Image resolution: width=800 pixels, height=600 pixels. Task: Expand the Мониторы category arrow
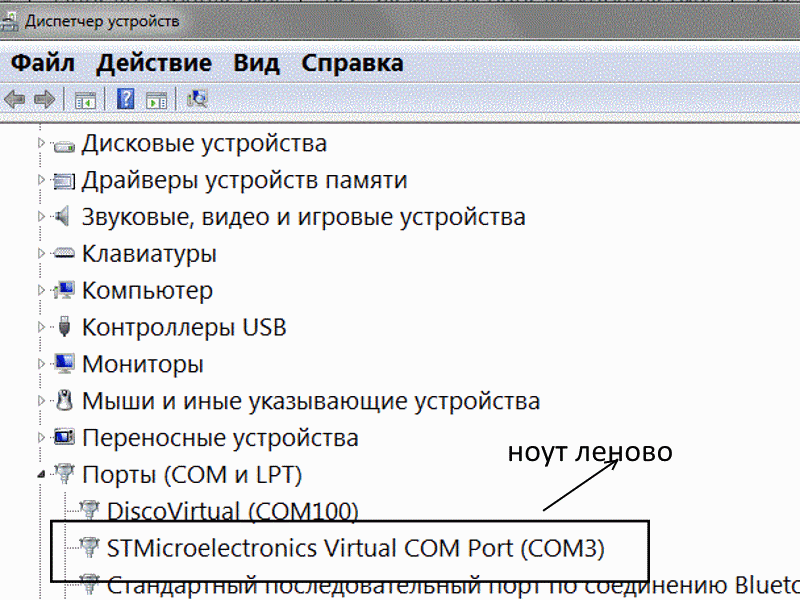(x=42, y=364)
